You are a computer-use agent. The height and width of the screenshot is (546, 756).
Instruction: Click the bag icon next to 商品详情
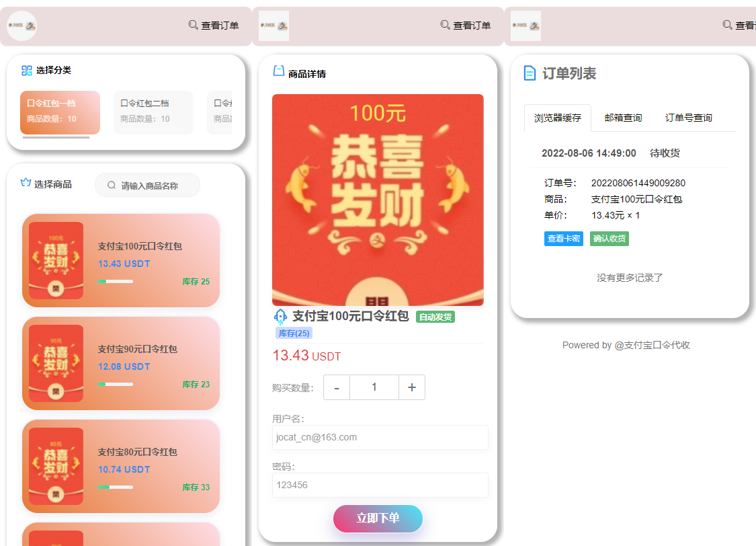[x=279, y=71]
